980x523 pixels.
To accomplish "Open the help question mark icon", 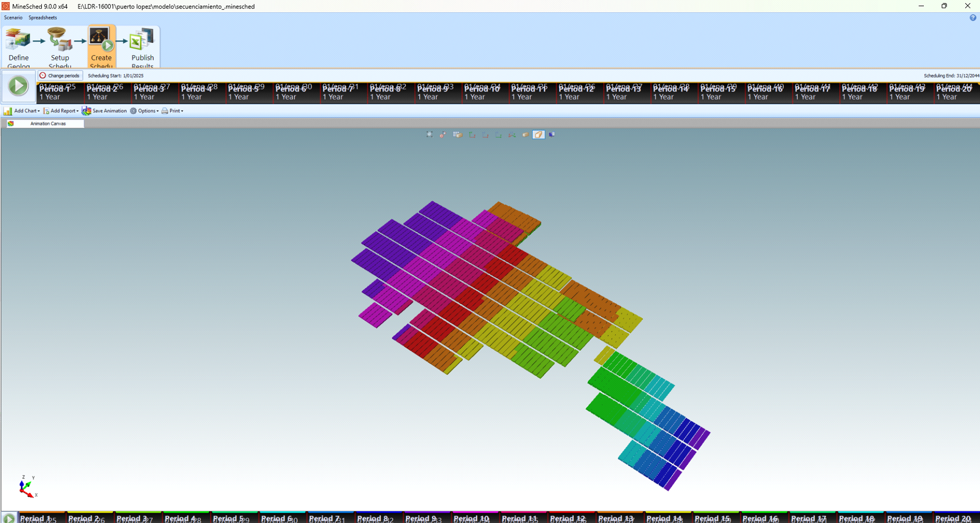I will (973, 17).
